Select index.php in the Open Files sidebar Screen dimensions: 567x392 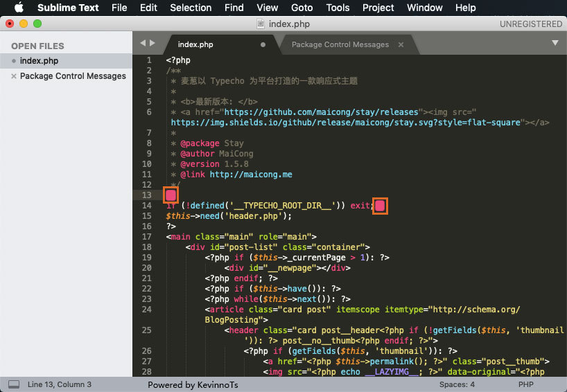tap(66, 61)
